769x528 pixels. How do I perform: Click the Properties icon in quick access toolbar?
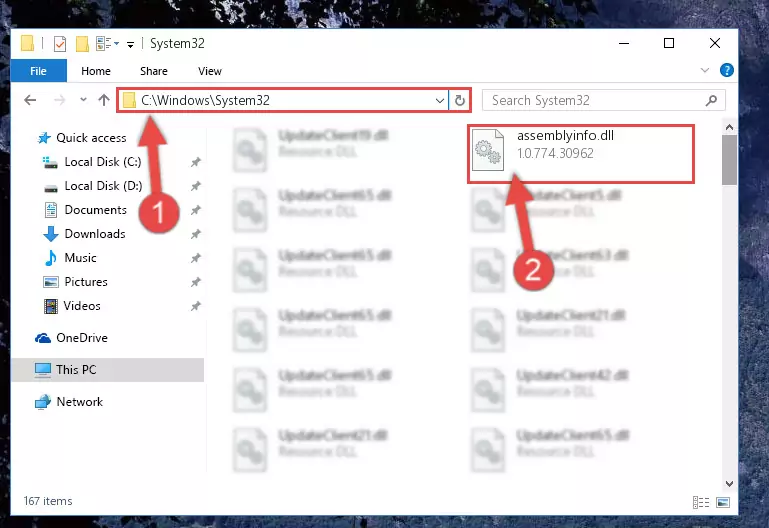pos(59,44)
